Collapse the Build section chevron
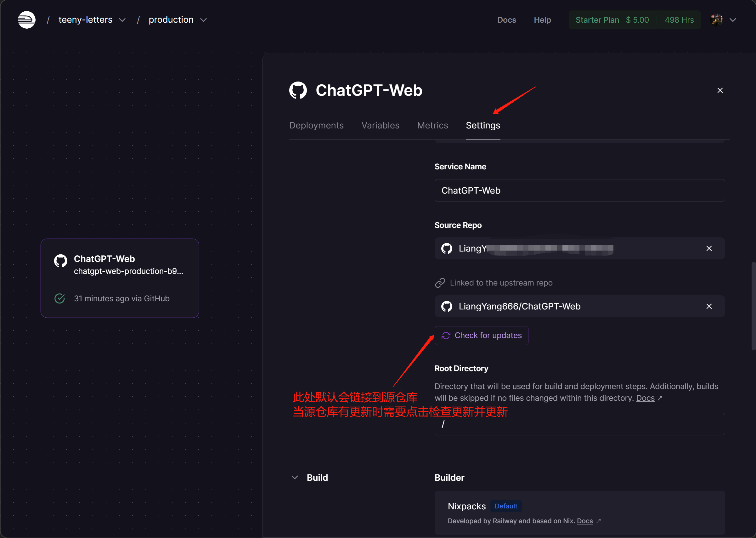Viewport: 756px width, 538px height. tap(294, 477)
